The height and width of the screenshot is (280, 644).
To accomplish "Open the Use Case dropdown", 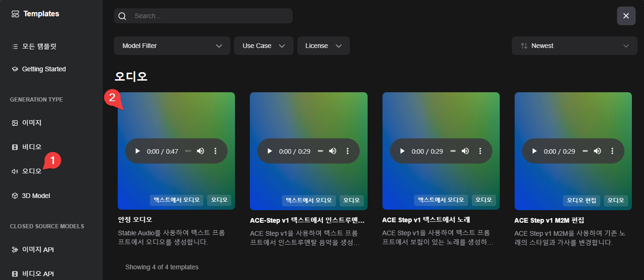I will click(263, 46).
